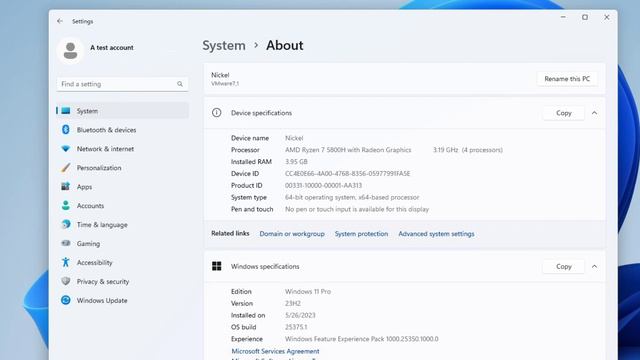Copy the Windows specifications
The height and width of the screenshot is (360, 640).
[564, 267]
